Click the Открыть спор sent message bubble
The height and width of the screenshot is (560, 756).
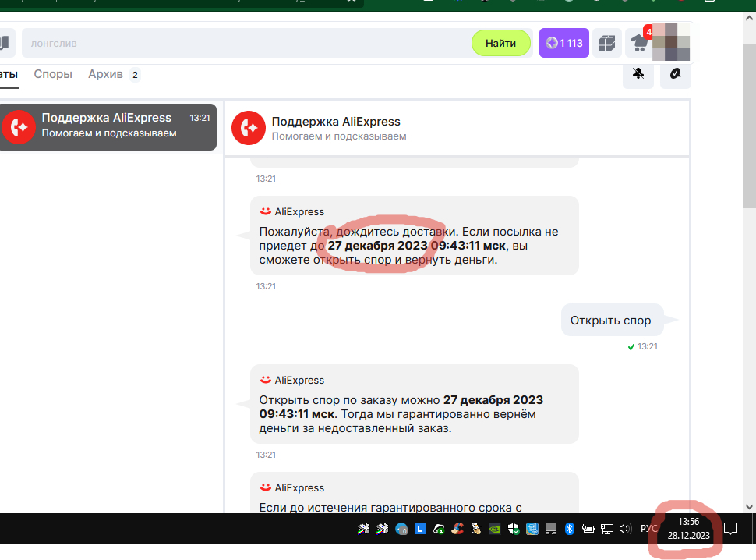(x=610, y=320)
